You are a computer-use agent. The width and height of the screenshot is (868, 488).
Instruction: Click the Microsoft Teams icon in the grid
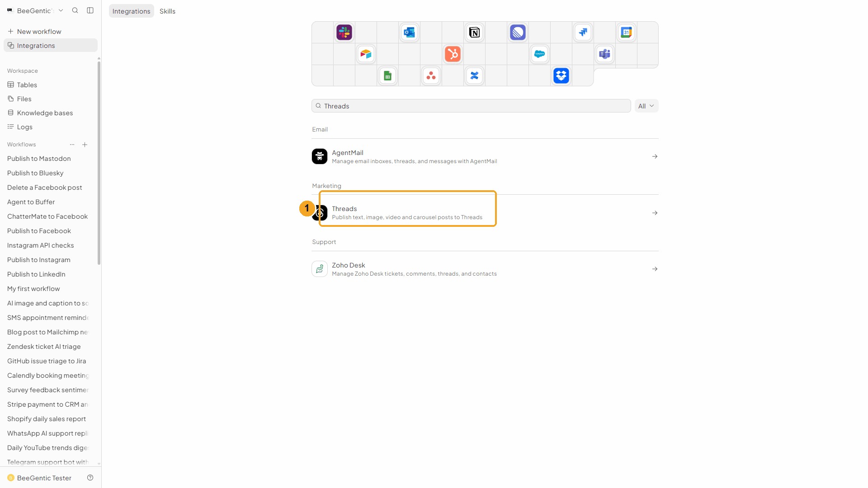[x=604, y=54]
